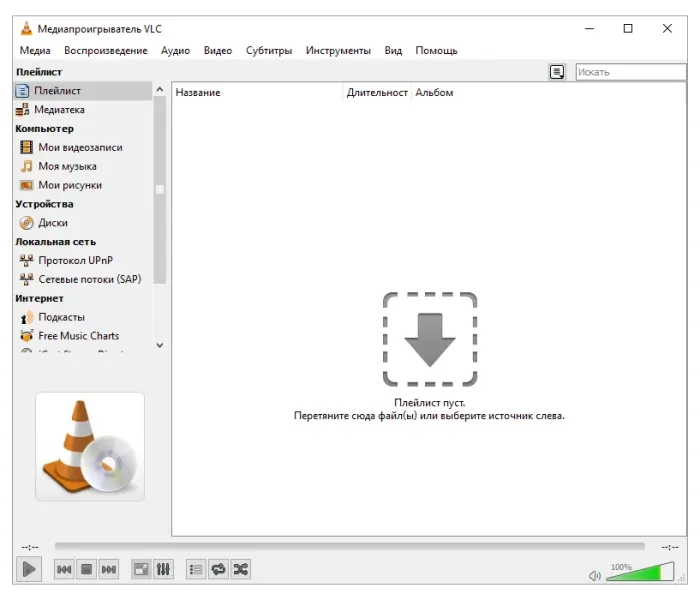Toggle loop repeat mode button

tap(218, 569)
